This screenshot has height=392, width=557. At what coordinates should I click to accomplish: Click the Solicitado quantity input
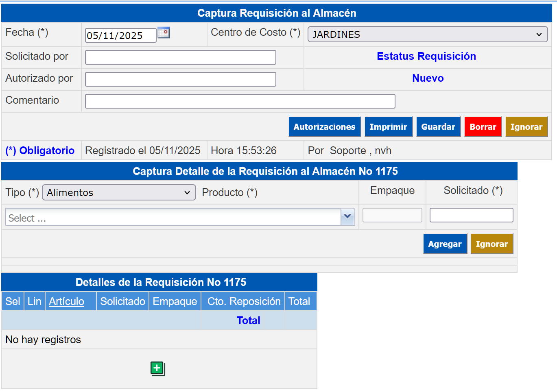coord(471,215)
